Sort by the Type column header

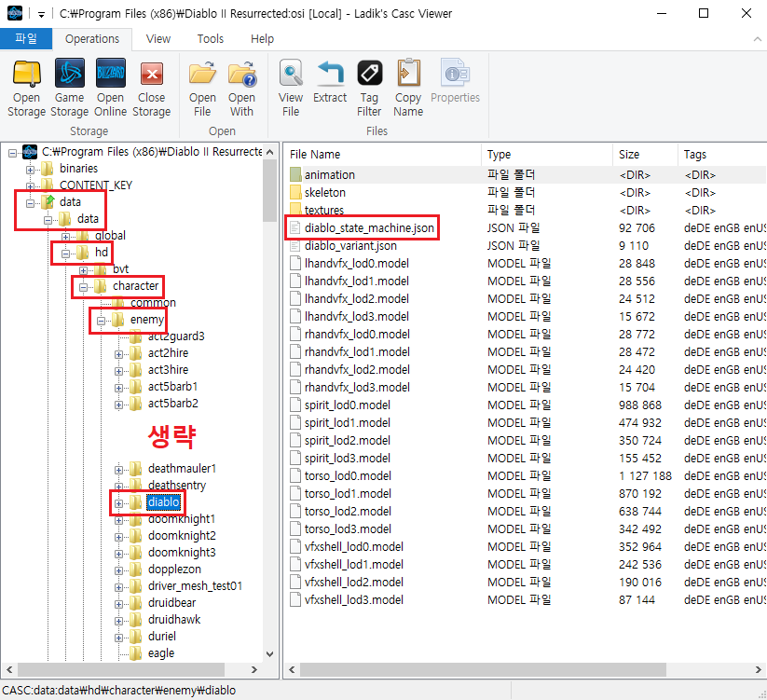(547, 155)
